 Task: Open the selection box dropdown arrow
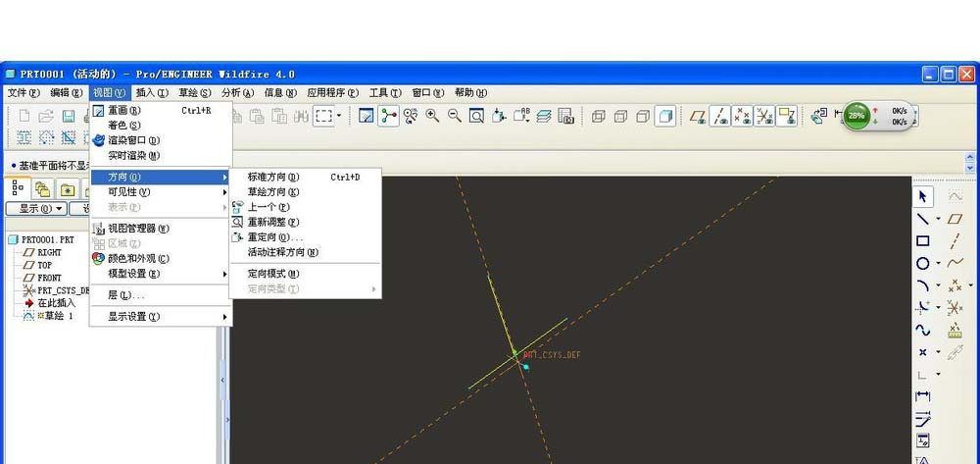click(339, 116)
